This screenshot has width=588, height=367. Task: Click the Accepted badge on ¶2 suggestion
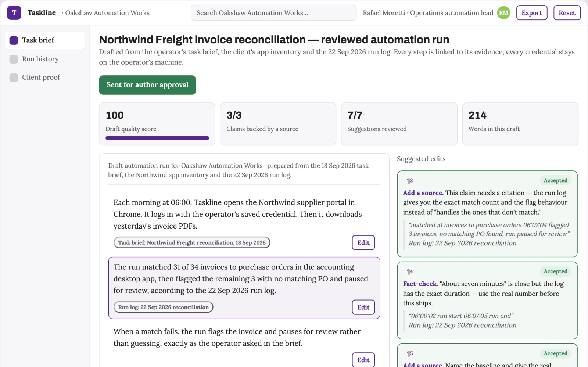point(555,181)
